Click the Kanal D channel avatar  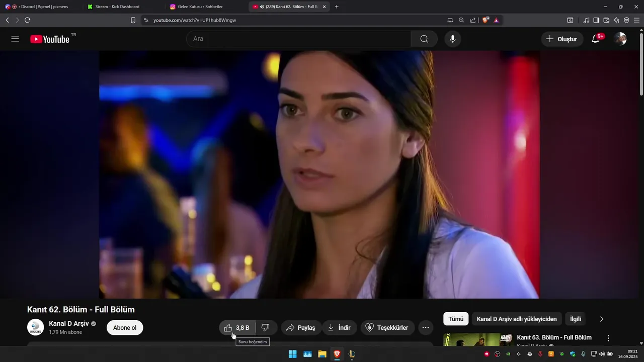pyautogui.click(x=35, y=327)
